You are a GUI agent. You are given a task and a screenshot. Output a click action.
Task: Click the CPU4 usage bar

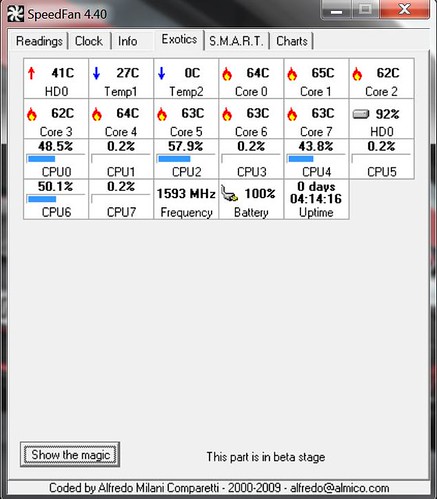[x=316, y=159]
